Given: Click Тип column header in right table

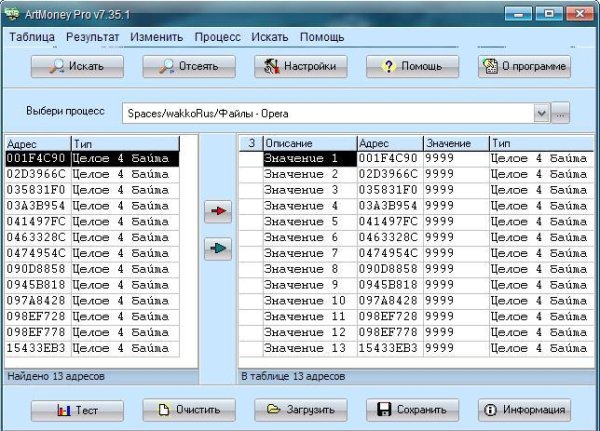Looking at the screenshot, I should [541, 144].
